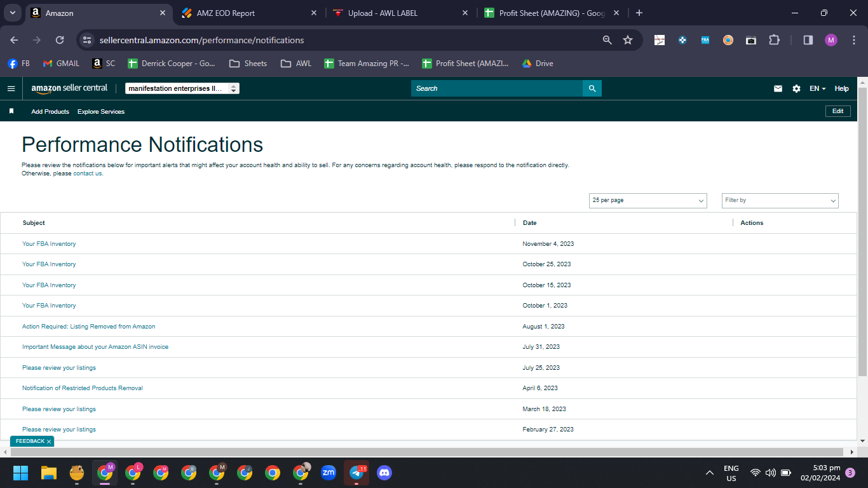Open Notification of Restricted Products Removal
Screen dimensions: 868x488
click(83, 388)
